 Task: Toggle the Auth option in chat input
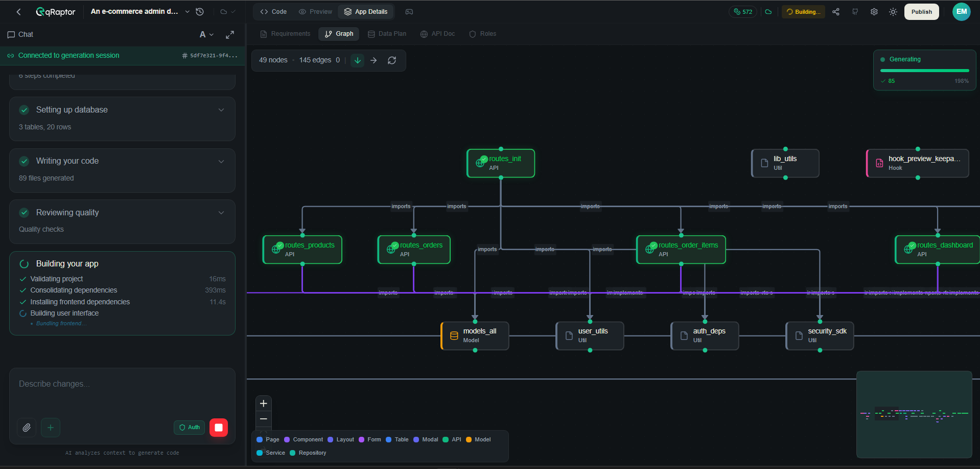point(190,428)
